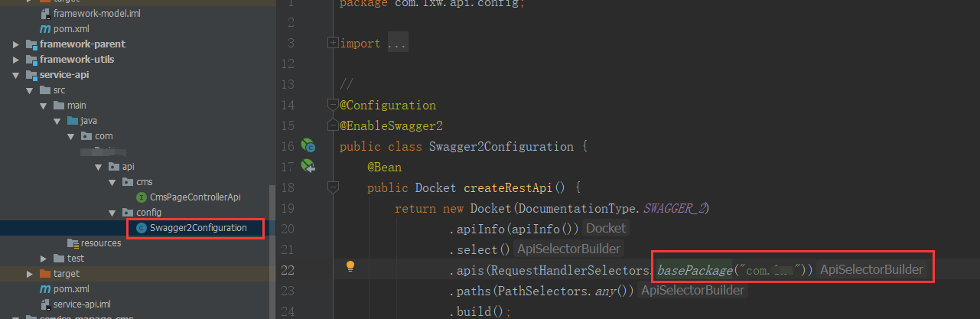Expand the folded import block plus marker
Screen dimensions: 980x319
[x=332, y=43]
